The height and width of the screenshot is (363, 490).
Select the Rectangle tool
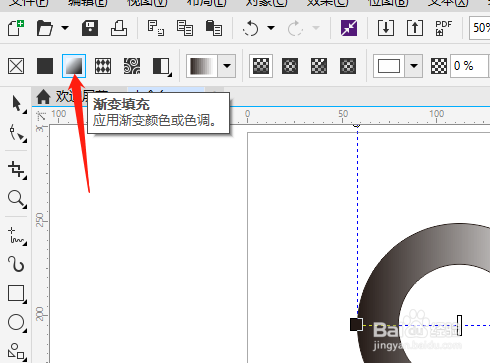(18, 294)
